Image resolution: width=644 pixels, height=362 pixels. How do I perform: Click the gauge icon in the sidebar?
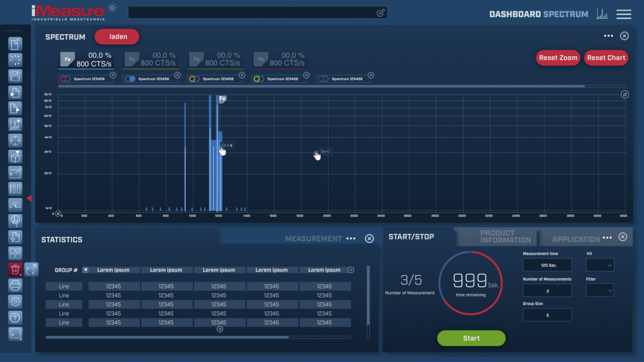[x=15, y=205]
